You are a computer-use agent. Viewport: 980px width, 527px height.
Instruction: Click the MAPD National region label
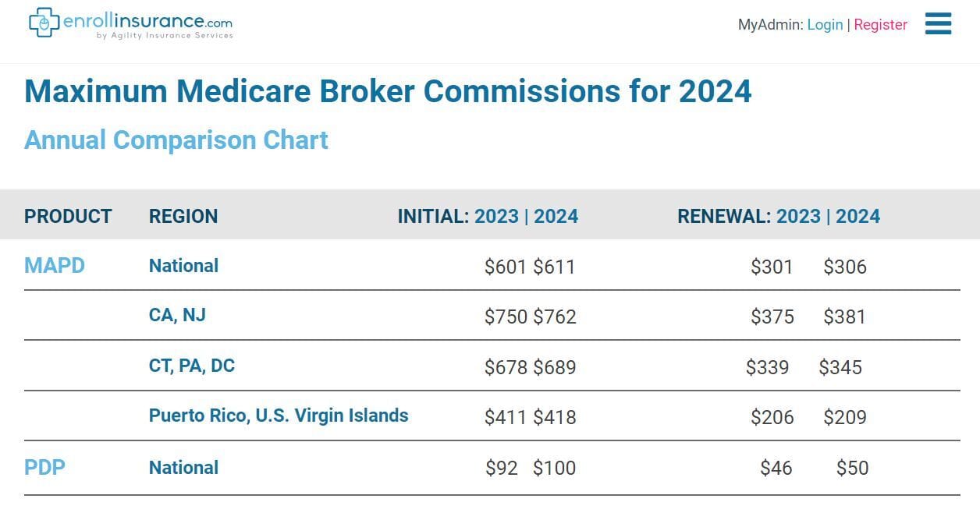point(183,265)
